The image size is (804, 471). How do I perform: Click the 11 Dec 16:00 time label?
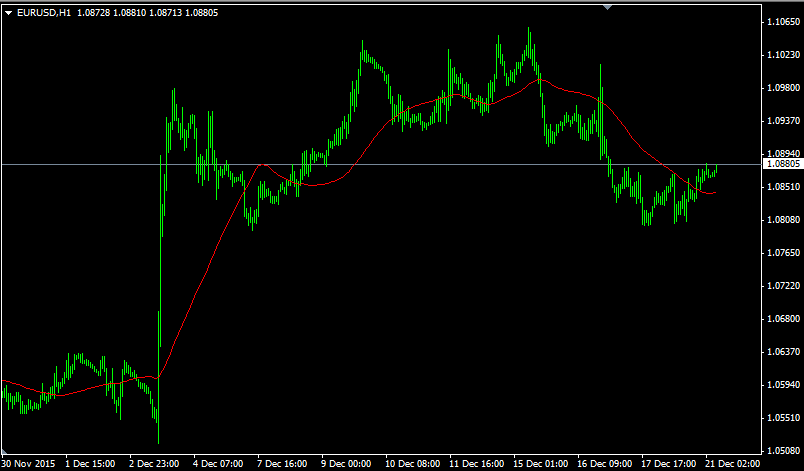point(477,464)
